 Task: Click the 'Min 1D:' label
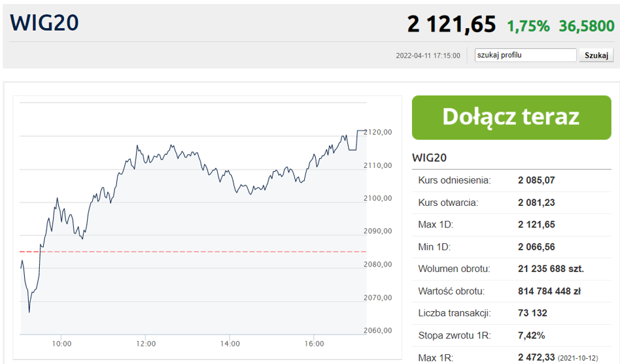434,247
